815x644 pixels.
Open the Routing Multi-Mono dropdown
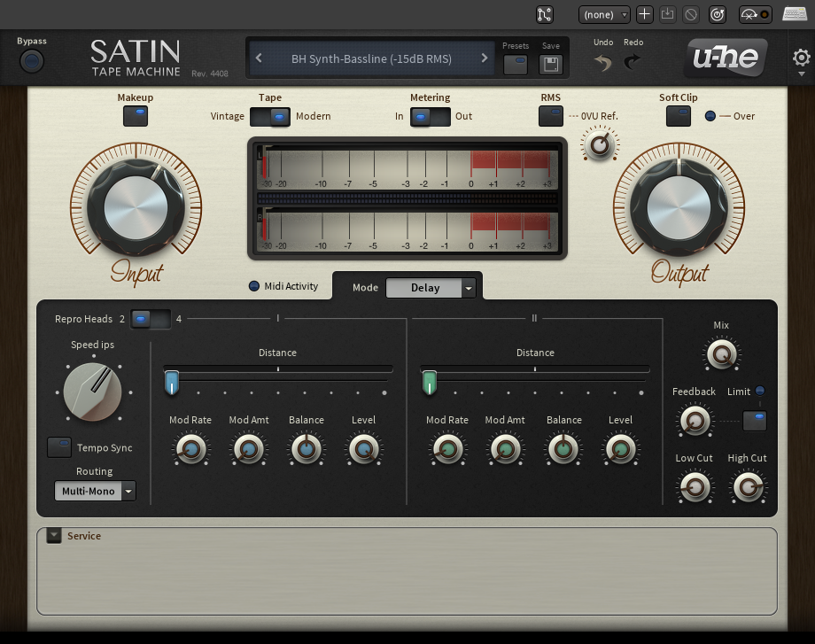[x=95, y=491]
